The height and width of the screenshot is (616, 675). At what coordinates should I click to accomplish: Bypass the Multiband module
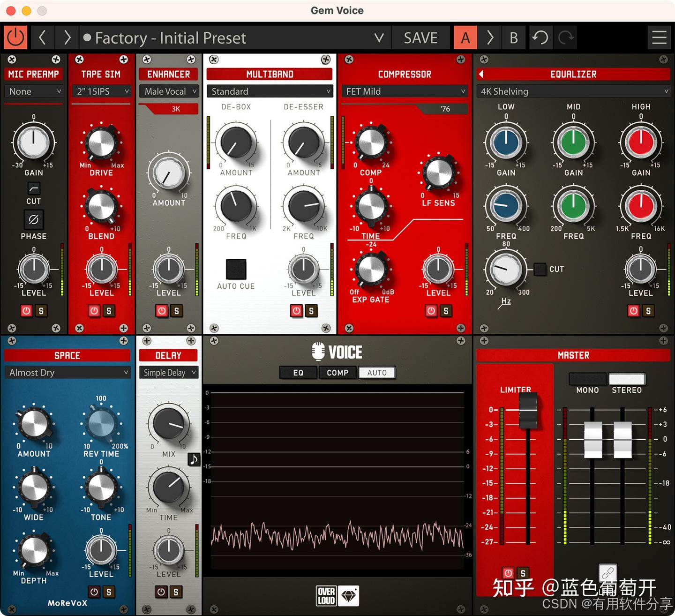296,310
